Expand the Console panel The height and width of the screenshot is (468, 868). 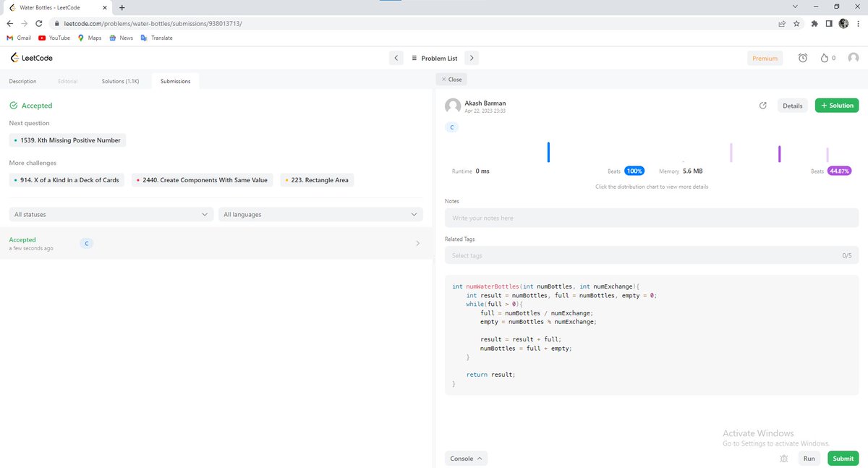[467, 459]
